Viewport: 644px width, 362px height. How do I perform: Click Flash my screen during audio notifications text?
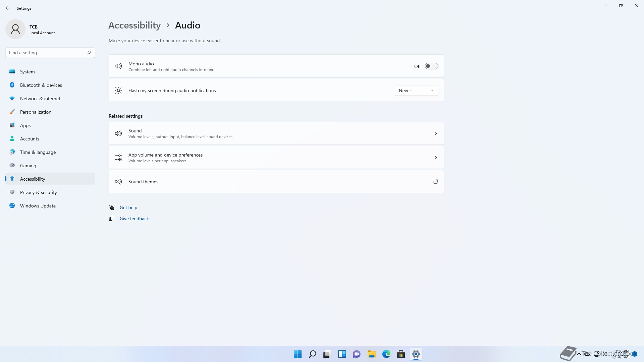click(172, 90)
